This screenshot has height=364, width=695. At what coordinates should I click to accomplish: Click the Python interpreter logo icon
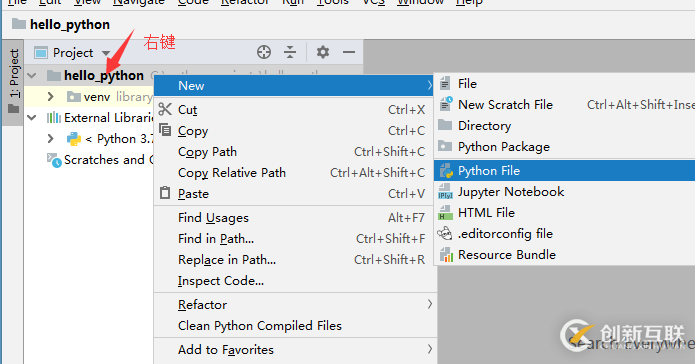(x=74, y=139)
